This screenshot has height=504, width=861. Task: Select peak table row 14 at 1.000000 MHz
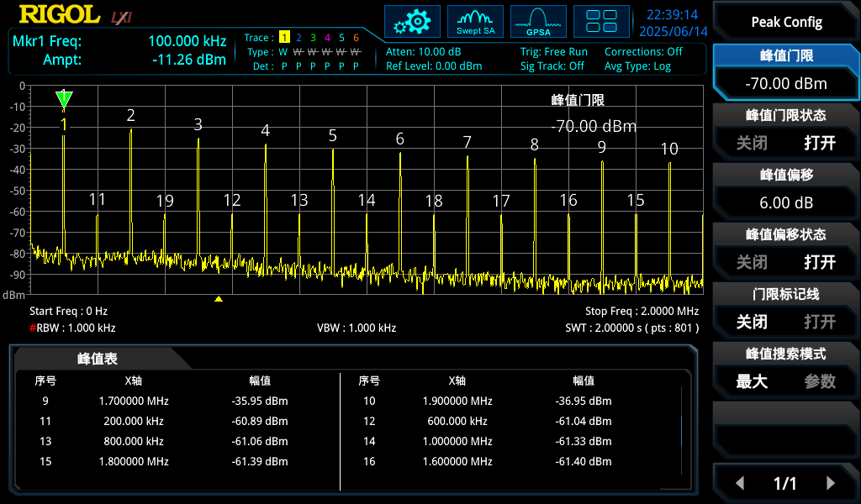click(x=510, y=441)
